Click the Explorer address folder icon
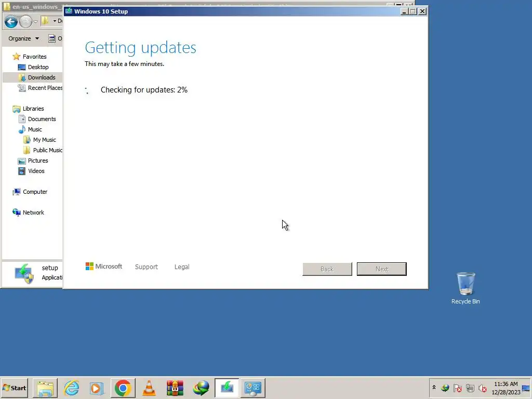The width and height of the screenshot is (532, 399). 45,21
